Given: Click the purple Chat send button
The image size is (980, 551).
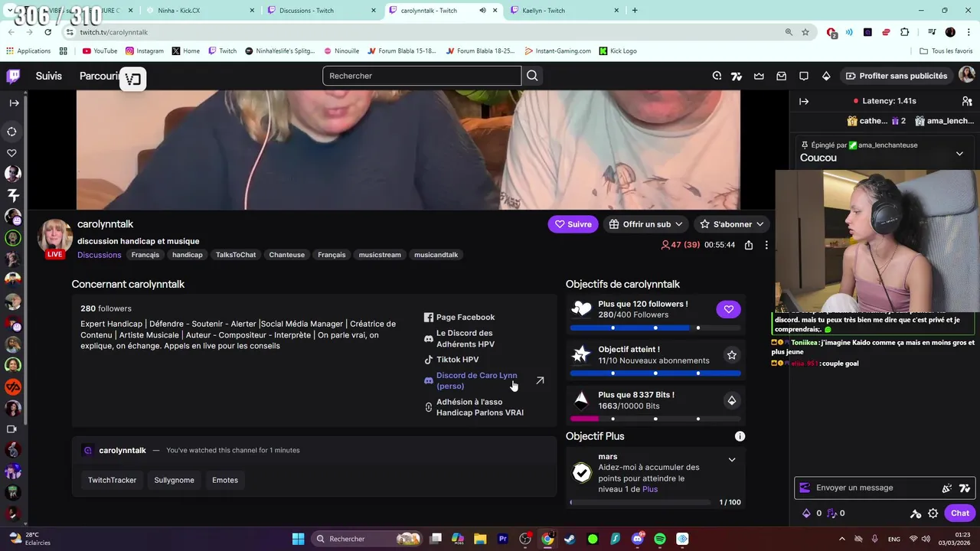Looking at the screenshot, I should tap(960, 514).
